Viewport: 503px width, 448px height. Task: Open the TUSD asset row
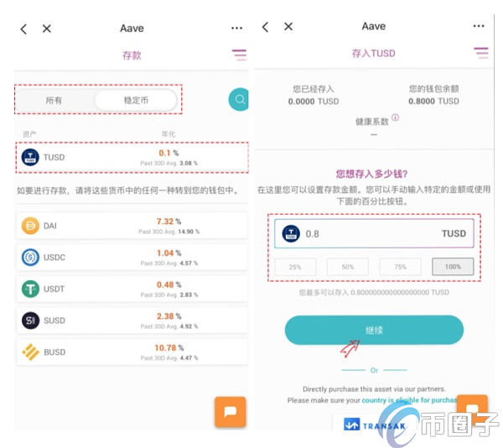tap(132, 157)
